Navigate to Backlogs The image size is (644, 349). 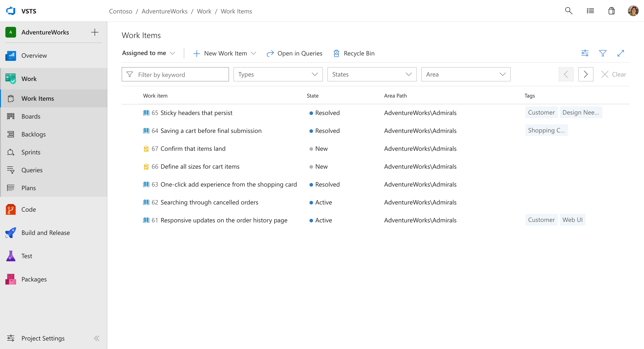pos(34,134)
